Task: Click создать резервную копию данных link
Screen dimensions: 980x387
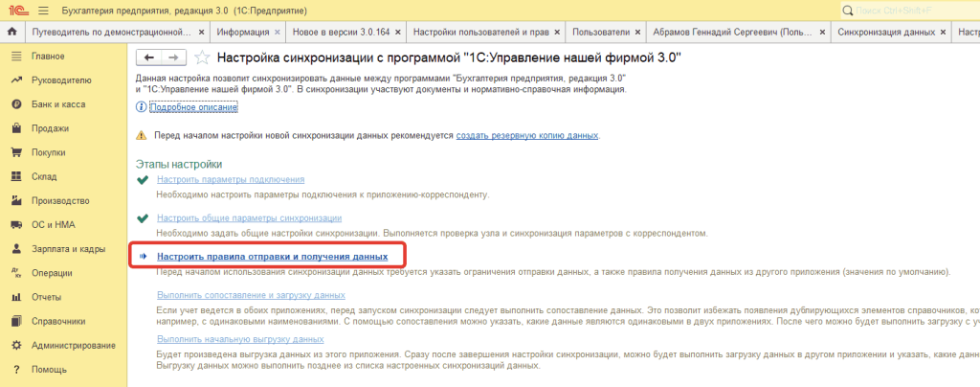Action: 527,135
